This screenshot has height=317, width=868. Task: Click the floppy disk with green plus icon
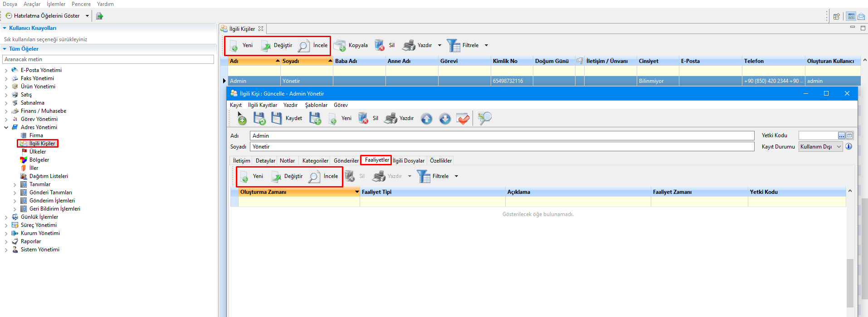coord(315,118)
